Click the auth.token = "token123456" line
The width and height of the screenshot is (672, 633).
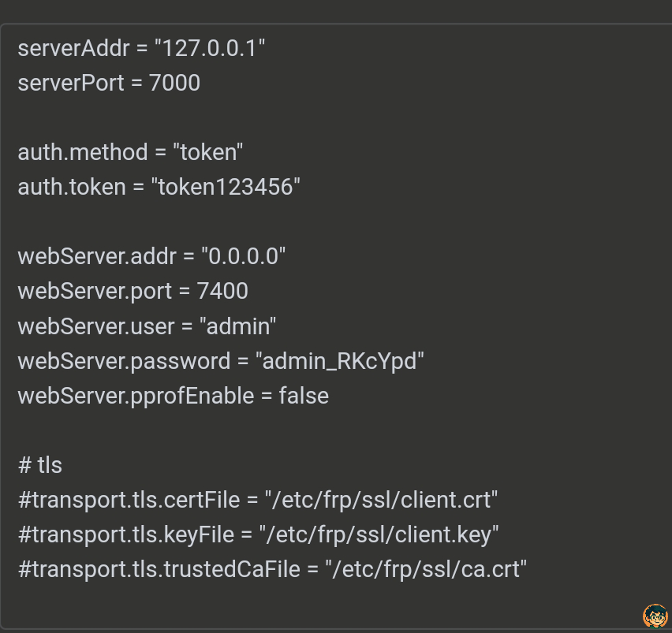click(x=159, y=187)
